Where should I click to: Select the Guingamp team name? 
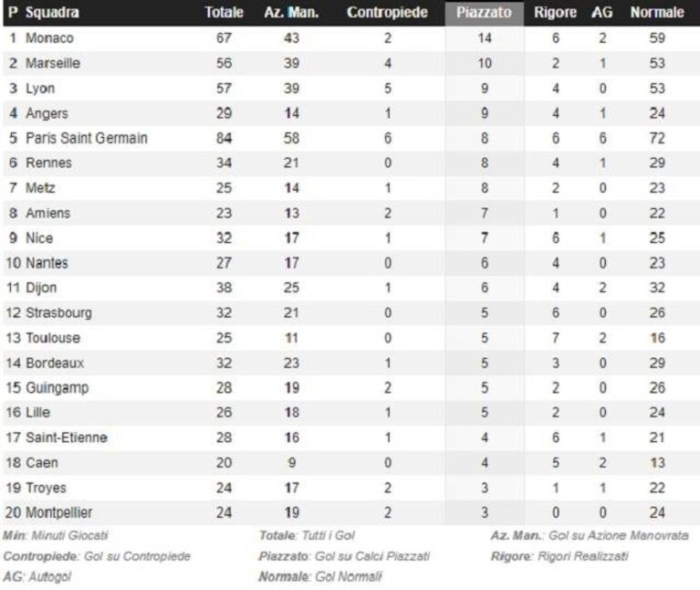[x=57, y=387]
